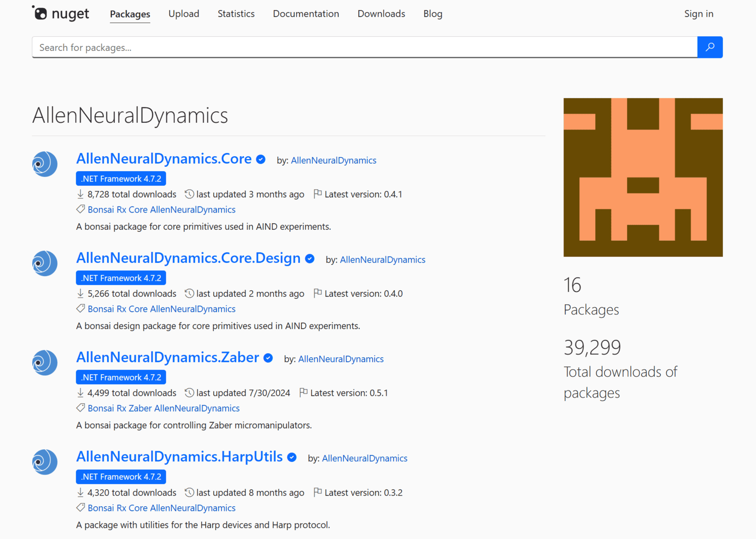This screenshot has width=756, height=539.
Task: Click download arrow icon beside 5,266 total downloads
Action: coord(80,293)
